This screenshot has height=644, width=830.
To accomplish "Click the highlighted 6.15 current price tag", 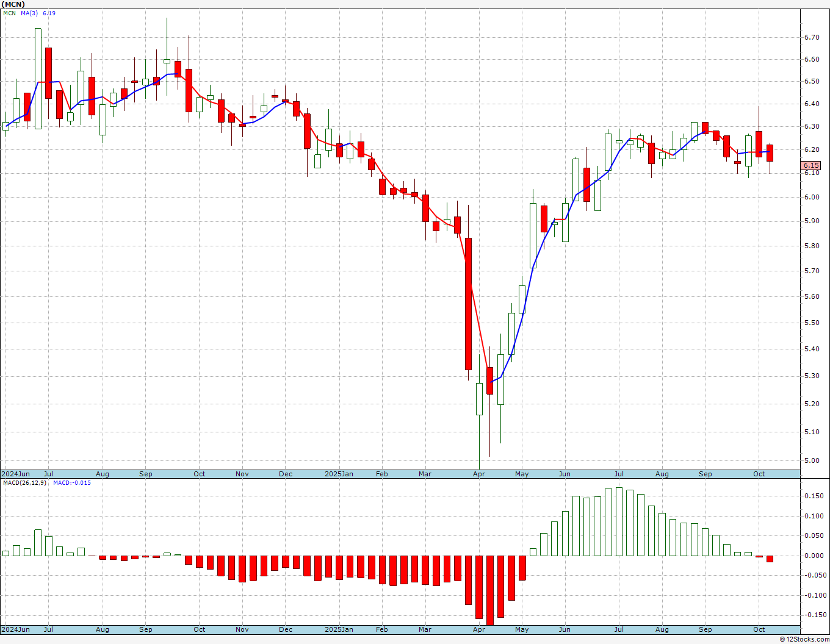I will point(811,165).
